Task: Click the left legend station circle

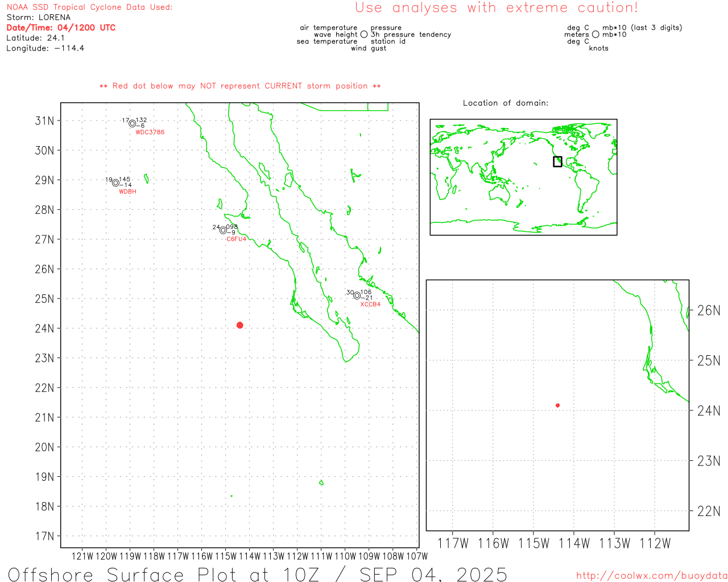Action: pyautogui.click(x=364, y=35)
